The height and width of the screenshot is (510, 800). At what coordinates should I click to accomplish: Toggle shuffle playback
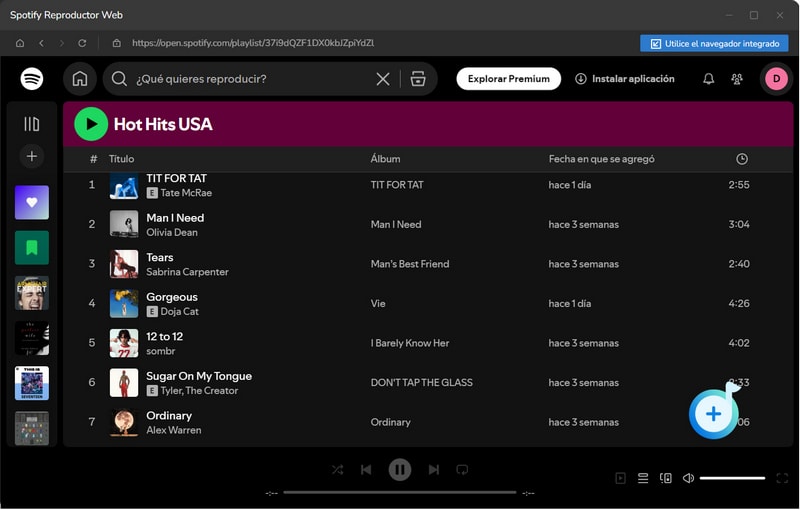coord(337,469)
